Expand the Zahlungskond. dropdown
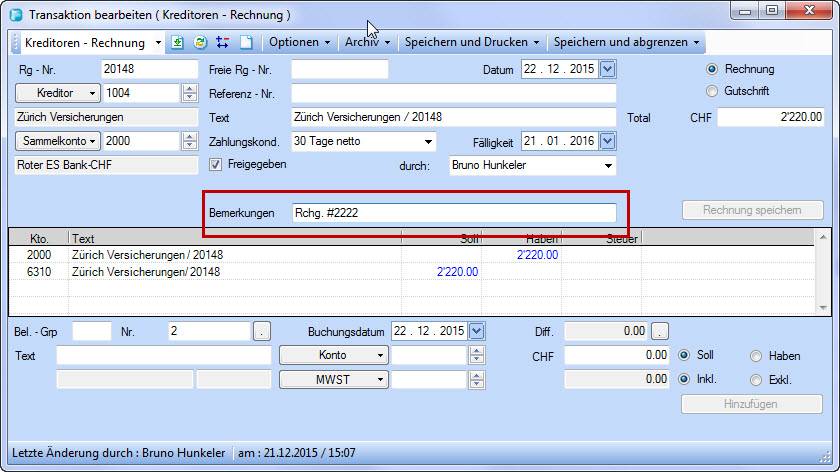 coord(429,142)
